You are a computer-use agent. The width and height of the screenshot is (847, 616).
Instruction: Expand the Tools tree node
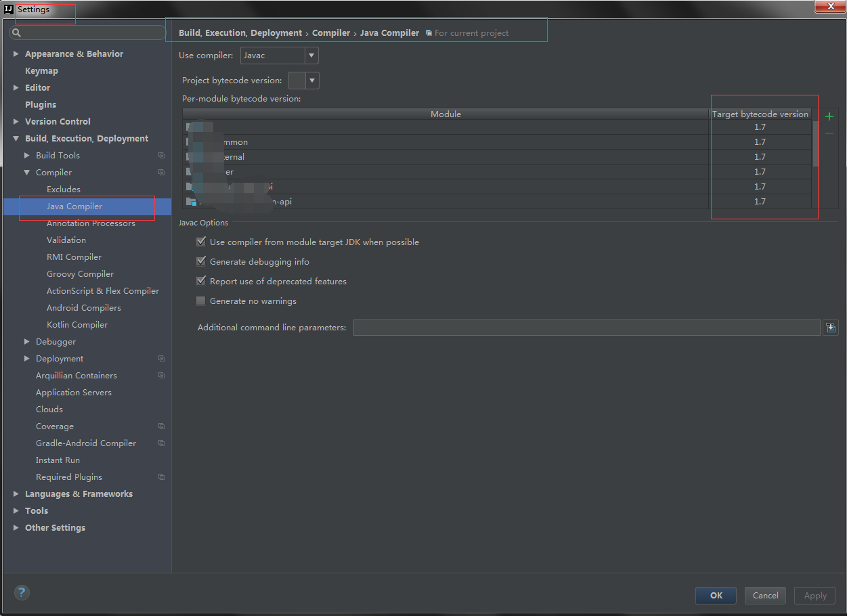point(16,511)
